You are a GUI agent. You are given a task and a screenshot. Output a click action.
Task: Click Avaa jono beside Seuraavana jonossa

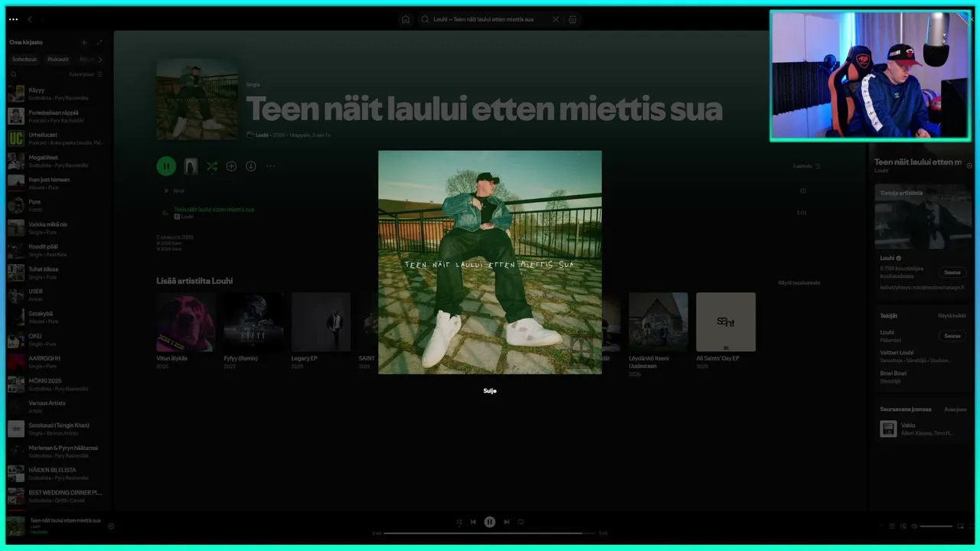pos(955,409)
